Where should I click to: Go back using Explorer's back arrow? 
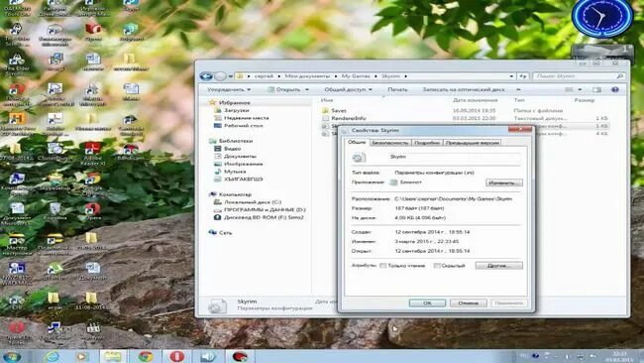[x=206, y=76]
